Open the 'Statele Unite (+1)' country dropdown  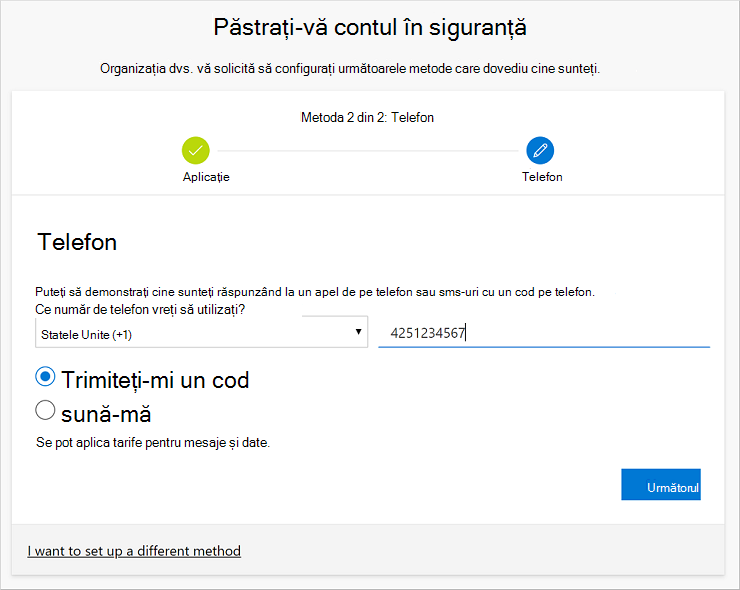[x=202, y=332]
